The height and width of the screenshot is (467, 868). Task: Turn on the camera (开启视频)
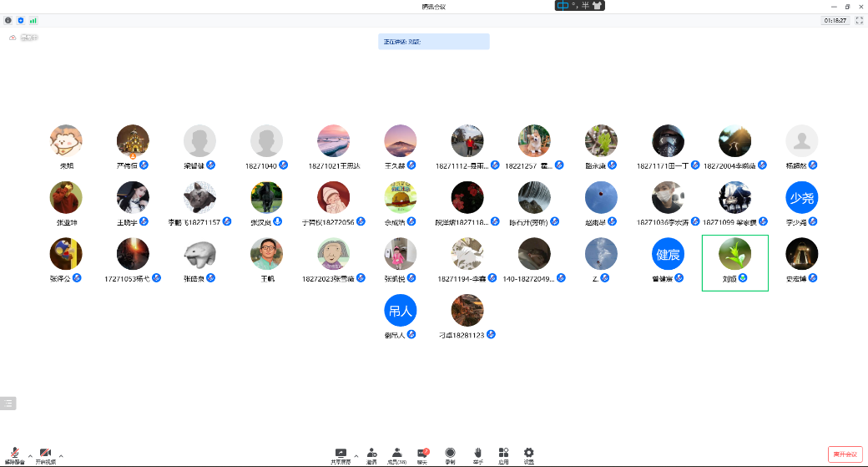[45, 454]
